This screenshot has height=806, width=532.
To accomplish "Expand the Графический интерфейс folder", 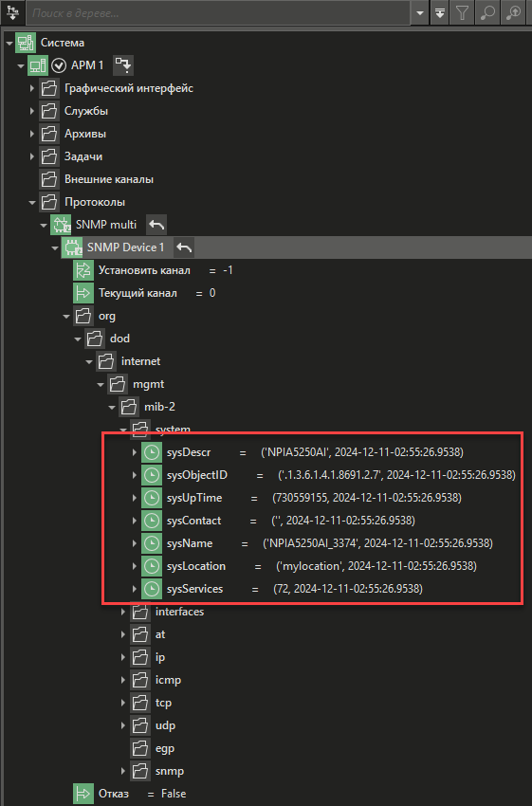I will pos(32,88).
